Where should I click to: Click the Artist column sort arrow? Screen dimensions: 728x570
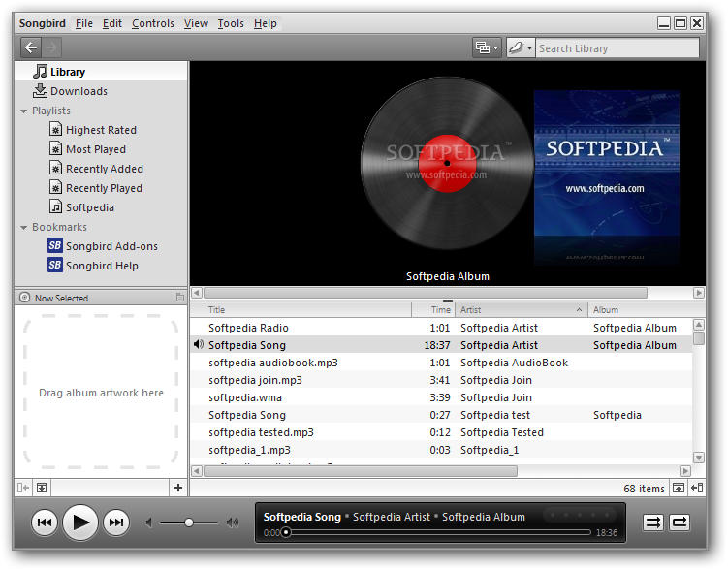click(x=579, y=309)
